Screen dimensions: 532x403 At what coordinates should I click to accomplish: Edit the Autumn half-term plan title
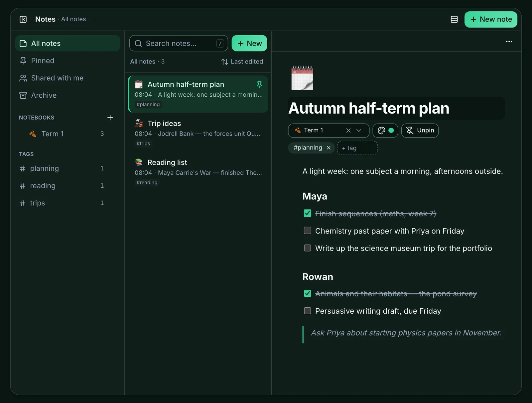396,108
